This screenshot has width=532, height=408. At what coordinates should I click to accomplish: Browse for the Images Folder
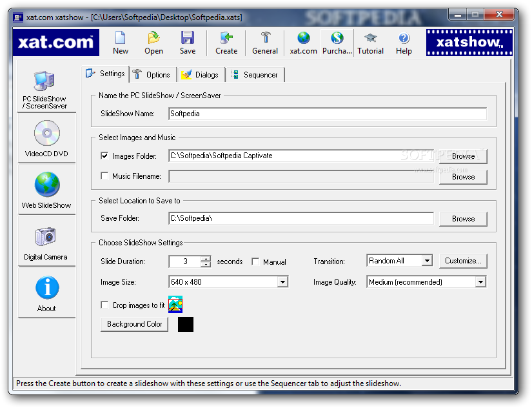tap(463, 156)
